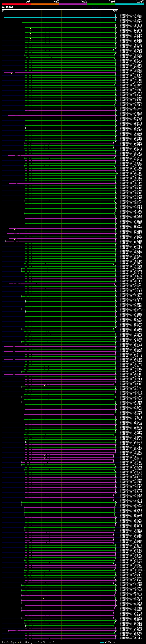
Task: Select the label UniRef100_B8AQE3
Action: click(131, 180)
